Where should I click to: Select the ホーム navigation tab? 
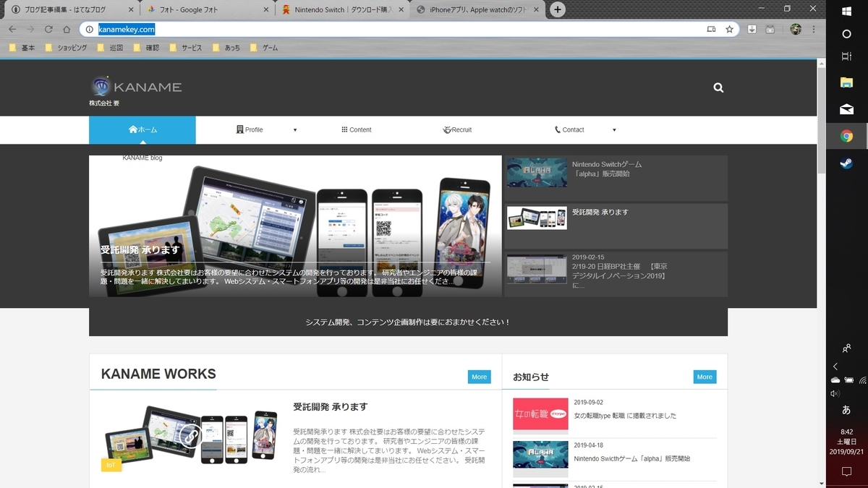[142, 130]
